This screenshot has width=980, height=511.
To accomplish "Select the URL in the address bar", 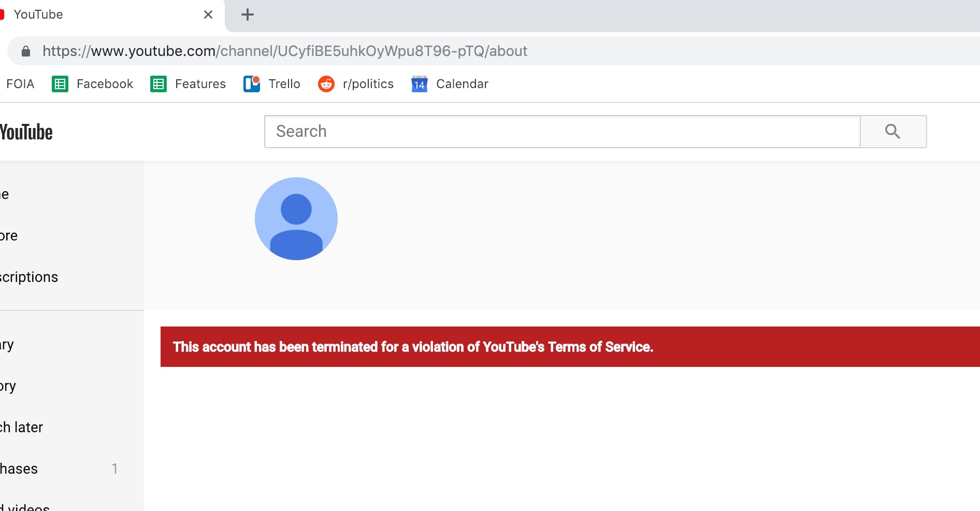I will pyautogui.click(x=285, y=51).
